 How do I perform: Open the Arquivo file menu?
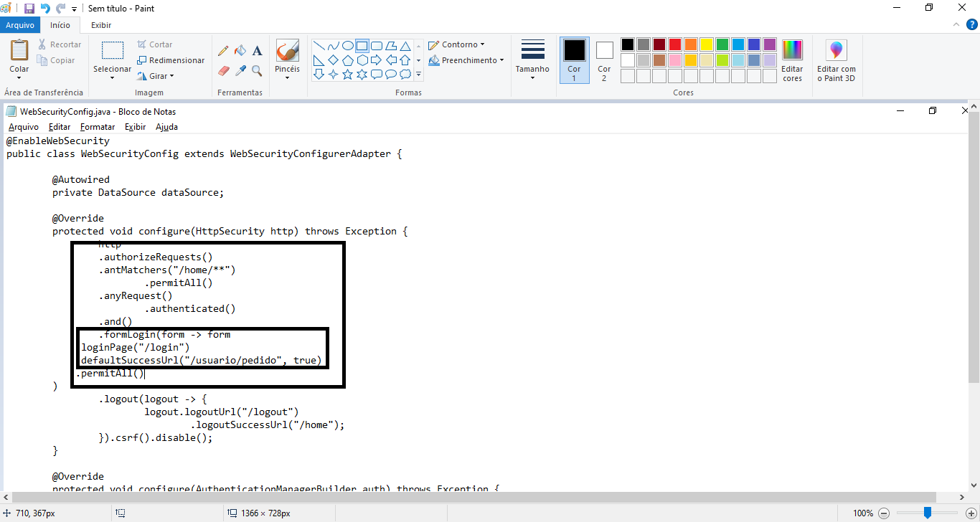pyautogui.click(x=20, y=25)
